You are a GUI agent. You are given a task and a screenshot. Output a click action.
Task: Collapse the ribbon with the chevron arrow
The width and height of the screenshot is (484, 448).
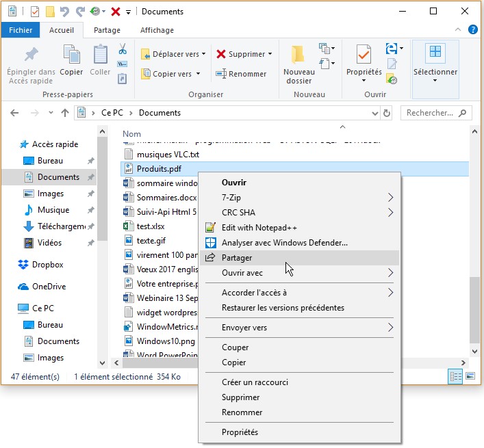459,30
